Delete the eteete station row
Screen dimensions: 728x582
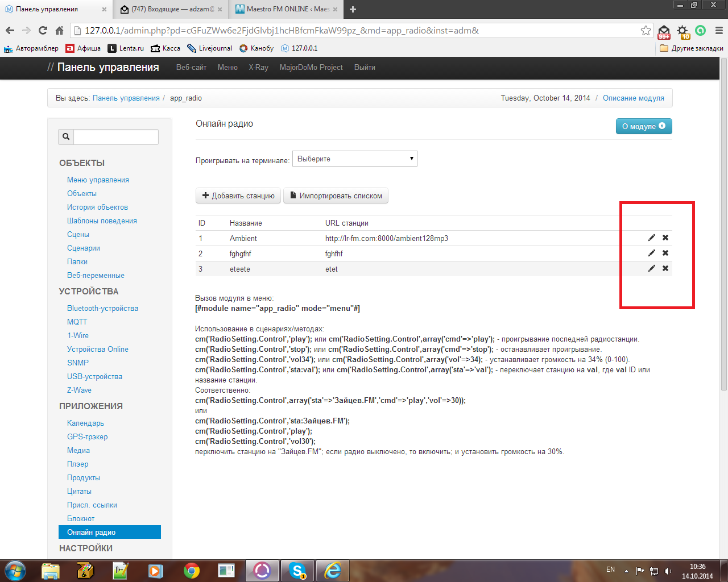tap(665, 268)
